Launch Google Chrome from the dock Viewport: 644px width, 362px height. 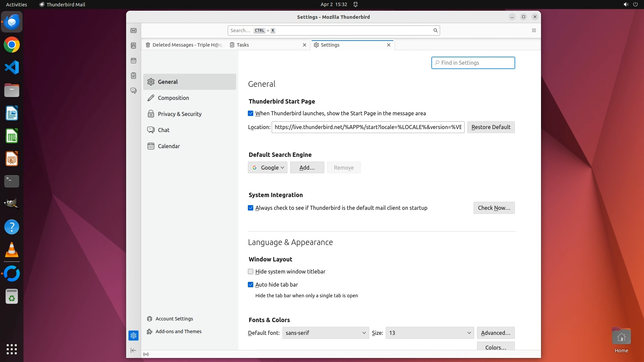12,45
